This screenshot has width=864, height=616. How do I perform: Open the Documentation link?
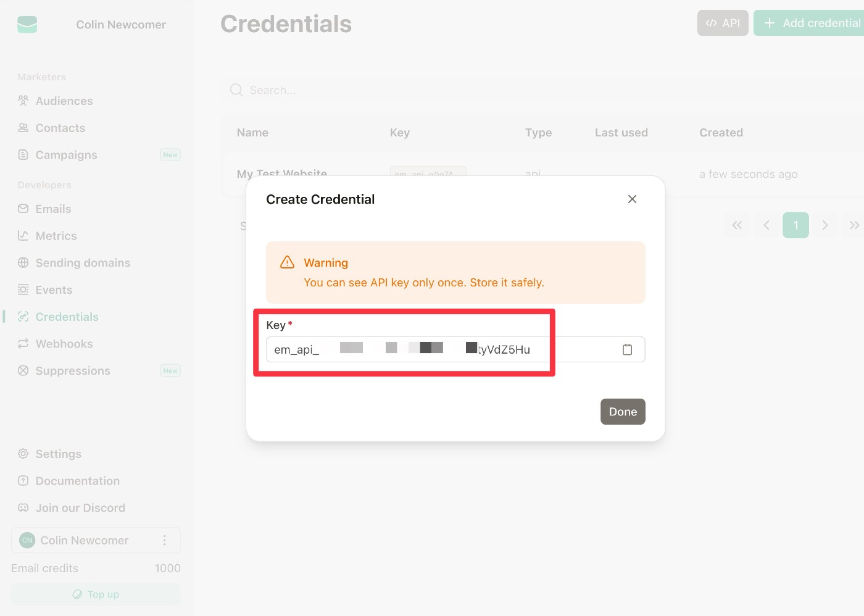[77, 481]
